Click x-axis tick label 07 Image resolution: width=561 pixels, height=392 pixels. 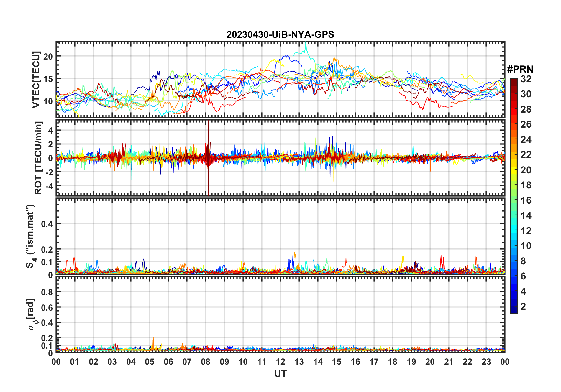(187, 362)
